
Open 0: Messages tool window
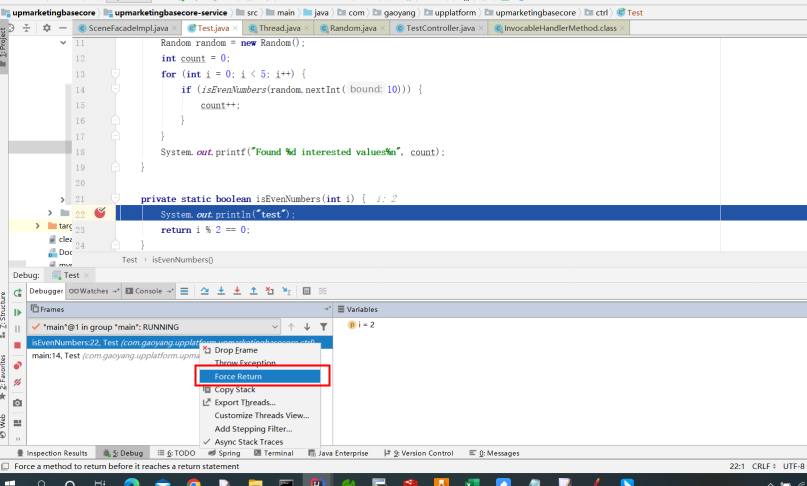(x=494, y=453)
